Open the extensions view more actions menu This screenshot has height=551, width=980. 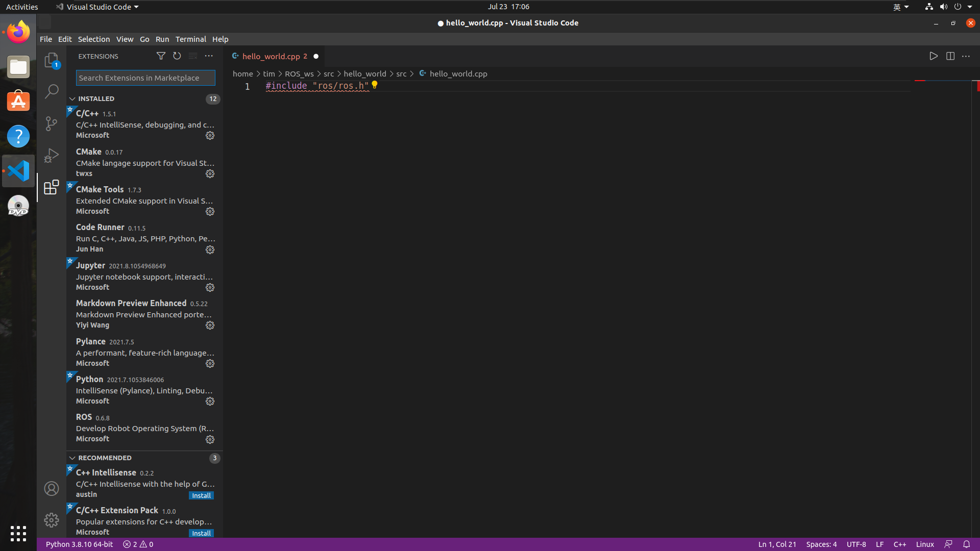coord(209,56)
